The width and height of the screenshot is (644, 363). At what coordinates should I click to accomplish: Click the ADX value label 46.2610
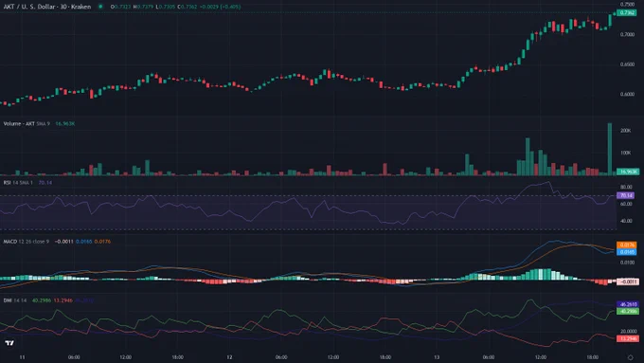pyautogui.click(x=628, y=304)
